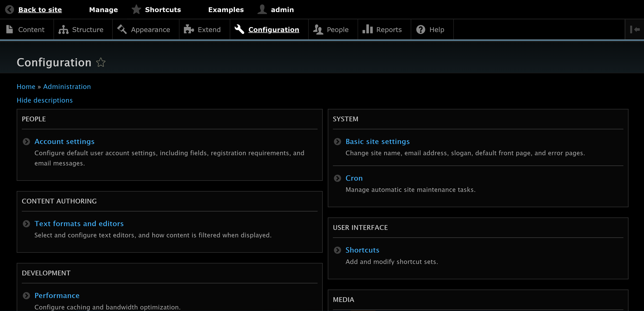The height and width of the screenshot is (311, 644).
Task: Click the Reports bar chart icon
Action: point(367,29)
